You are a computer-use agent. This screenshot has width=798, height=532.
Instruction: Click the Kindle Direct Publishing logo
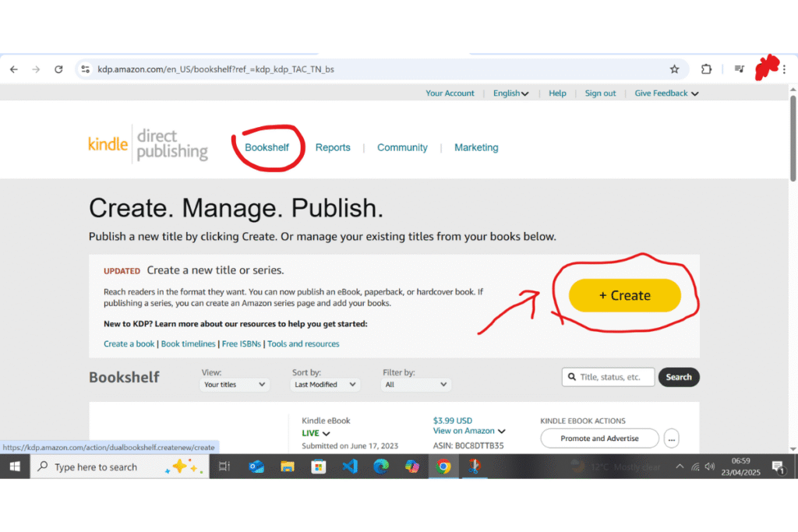click(x=148, y=144)
